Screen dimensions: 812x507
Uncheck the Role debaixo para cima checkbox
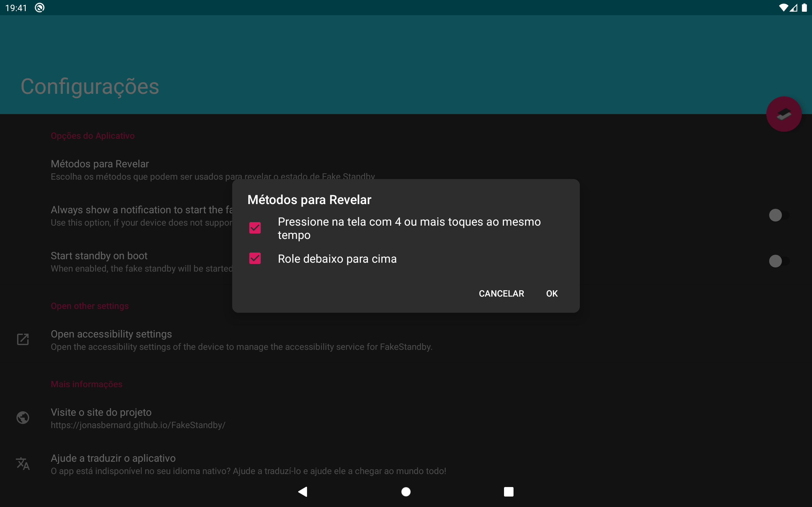255,259
